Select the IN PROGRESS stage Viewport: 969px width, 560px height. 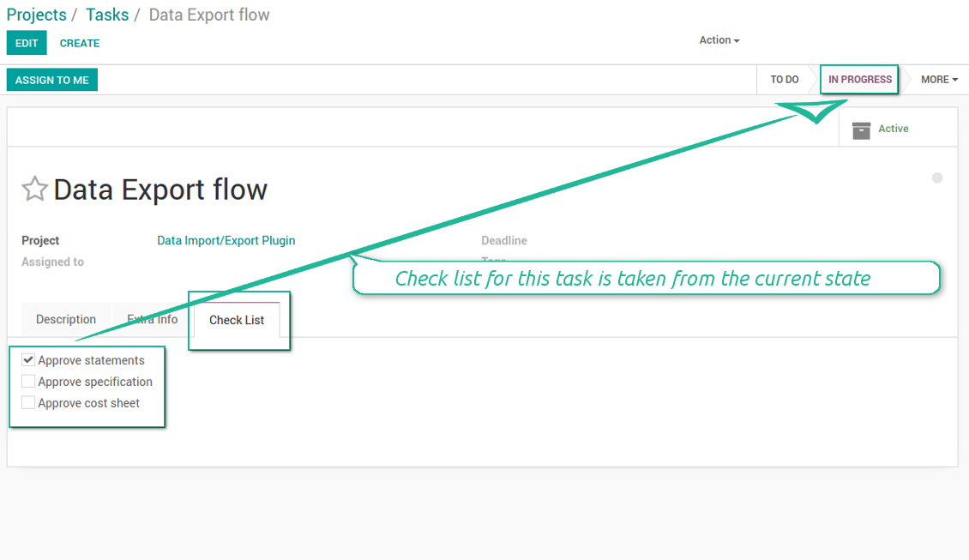pos(860,80)
